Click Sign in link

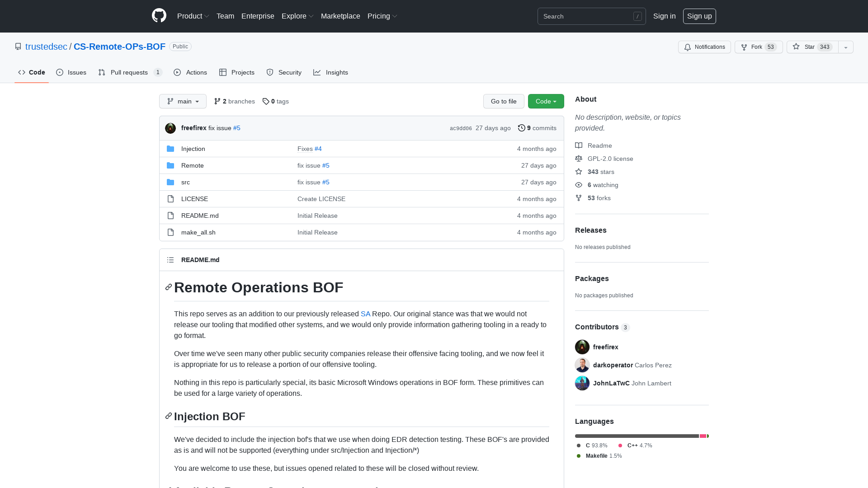(x=664, y=16)
